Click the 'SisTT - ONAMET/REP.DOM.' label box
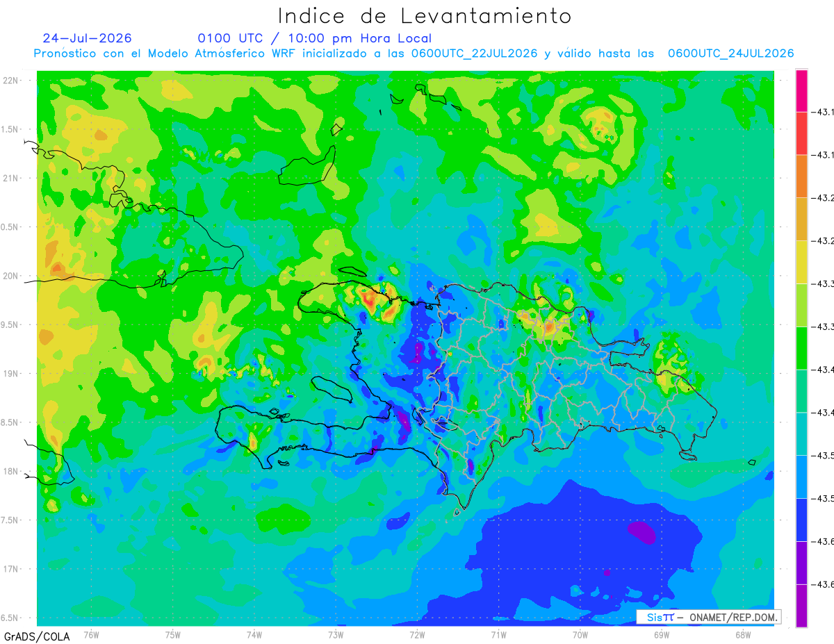The image size is (834, 644). (708, 617)
